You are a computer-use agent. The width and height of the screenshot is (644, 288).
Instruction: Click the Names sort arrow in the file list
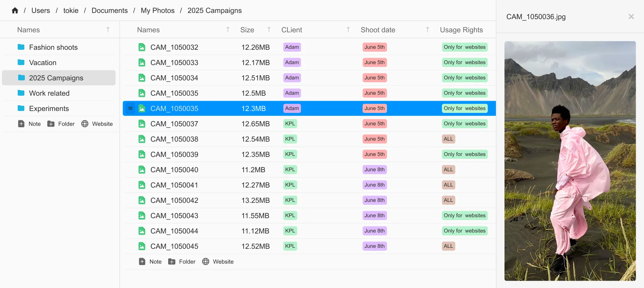[x=227, y=29]
